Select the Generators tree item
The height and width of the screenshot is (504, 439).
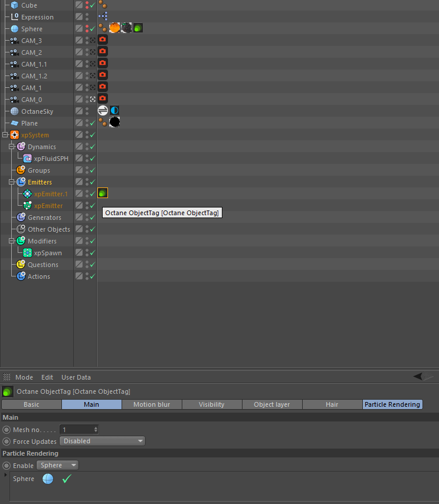coord(44,218)
